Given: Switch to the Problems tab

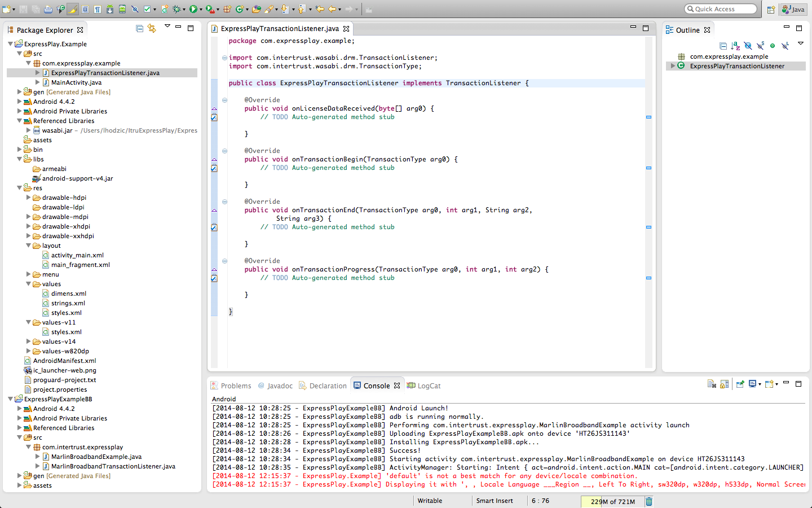Looking at the screenshot, I should click(231, 386).
